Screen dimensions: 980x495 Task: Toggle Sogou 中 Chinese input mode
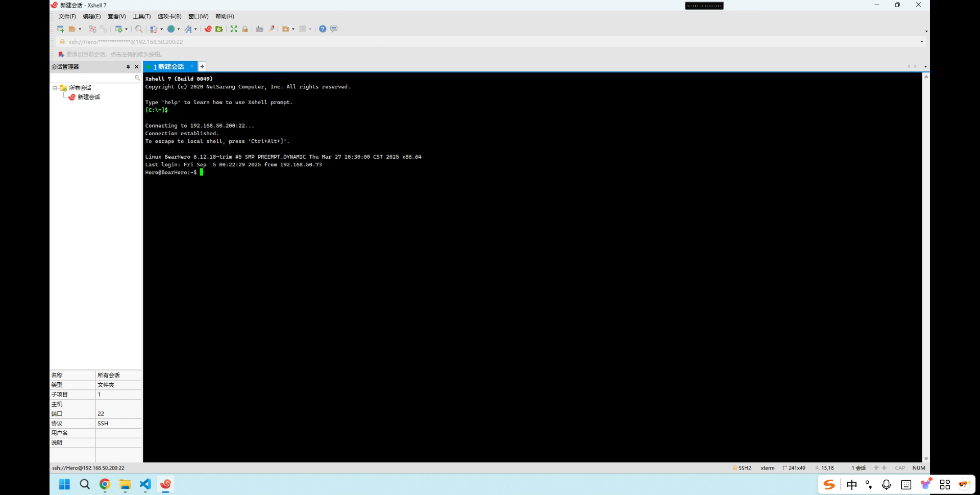pos(852,485)
